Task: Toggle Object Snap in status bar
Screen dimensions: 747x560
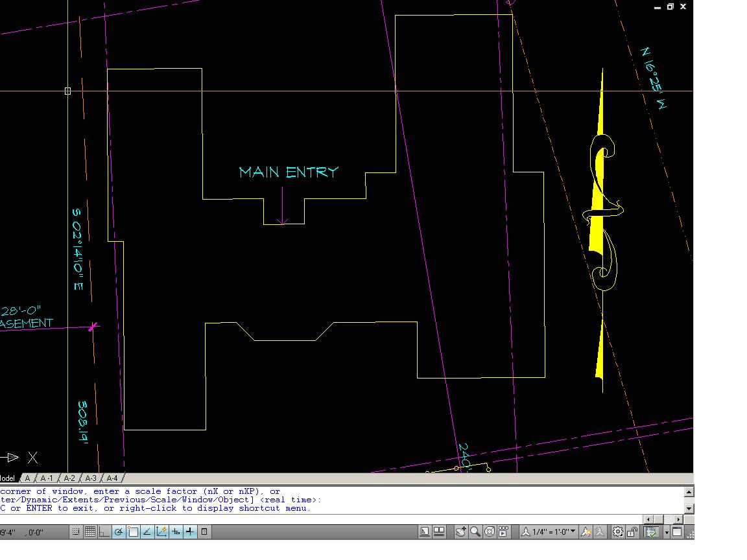Action: point(133,532)
